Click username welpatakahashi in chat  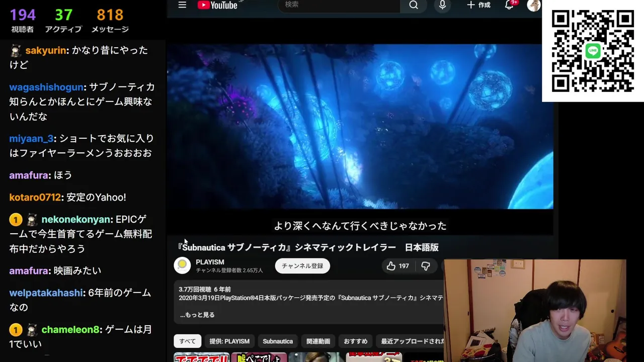[46, 293]
